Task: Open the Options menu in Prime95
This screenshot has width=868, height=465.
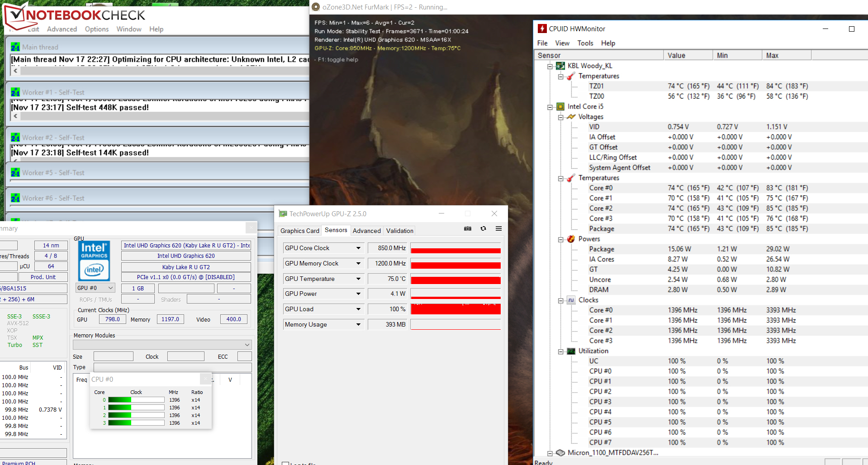Action: click(x=97, y=29)
